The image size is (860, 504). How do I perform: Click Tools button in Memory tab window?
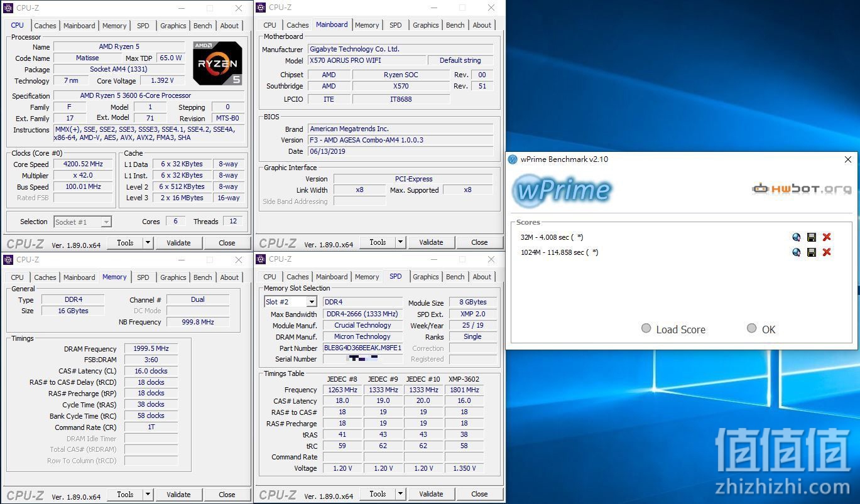125,495
